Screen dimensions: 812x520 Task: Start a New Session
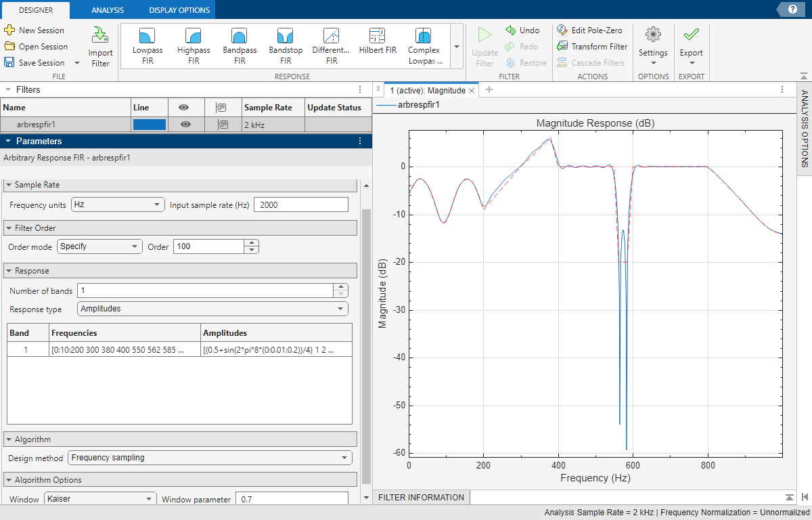tap(34, 30)
